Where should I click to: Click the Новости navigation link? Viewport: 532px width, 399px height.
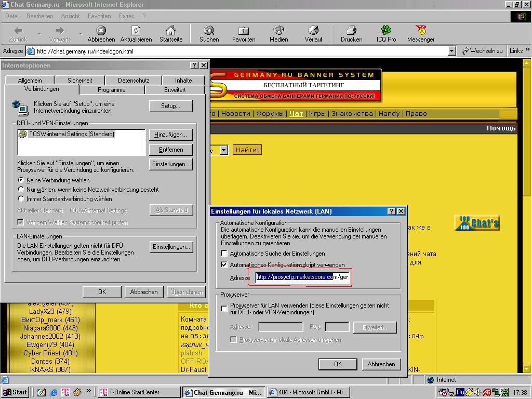pyautogui.click(x=236, y=114)
